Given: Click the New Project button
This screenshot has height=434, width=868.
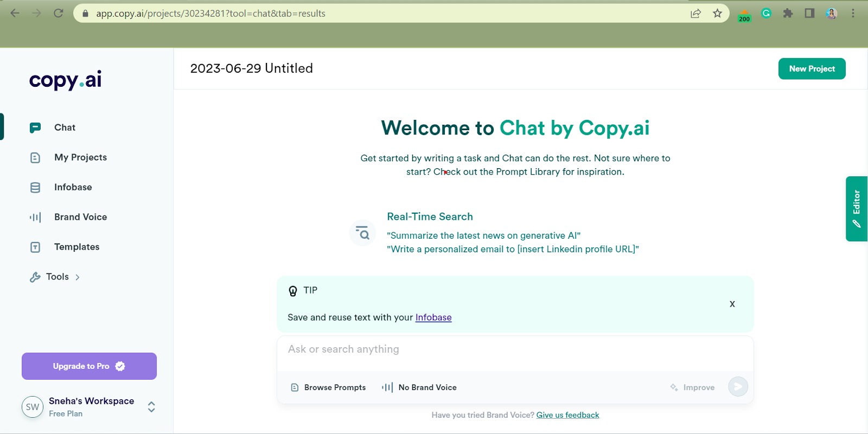Looking at the screenshot, I should pyautogui.click(x=812, y=69).
